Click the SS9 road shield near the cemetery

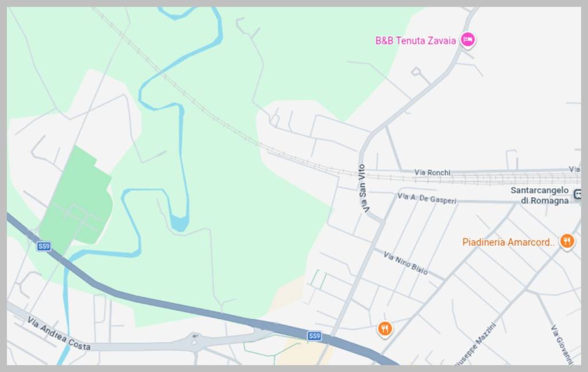(44, 246)
